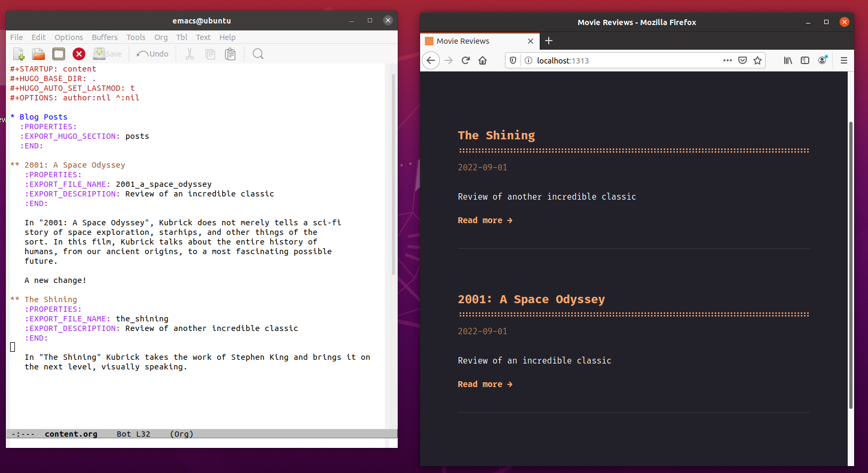
Task: Open a file with the folder icon in Emacs
Action: coord(38,54)
